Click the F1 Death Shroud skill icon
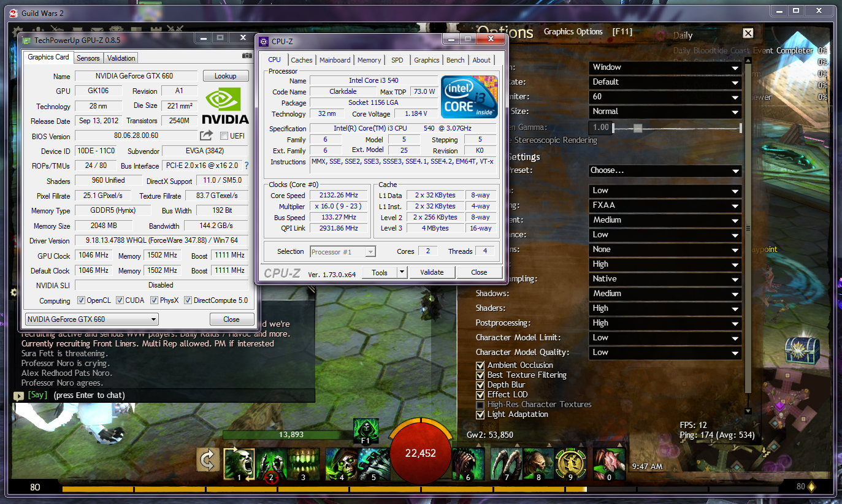Image resolution: width=842 pixels, height=504 pixels. (x=366, y=432)
